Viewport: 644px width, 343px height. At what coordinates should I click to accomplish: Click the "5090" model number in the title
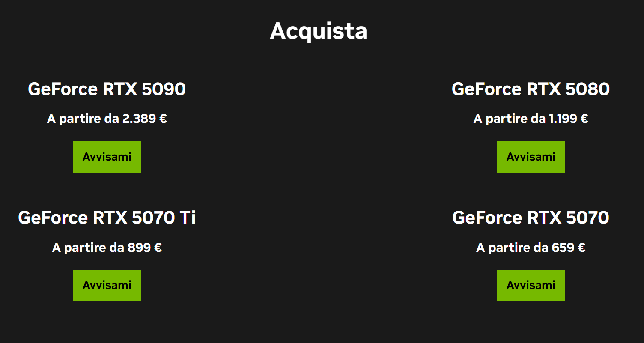click(x=164, y=89)
